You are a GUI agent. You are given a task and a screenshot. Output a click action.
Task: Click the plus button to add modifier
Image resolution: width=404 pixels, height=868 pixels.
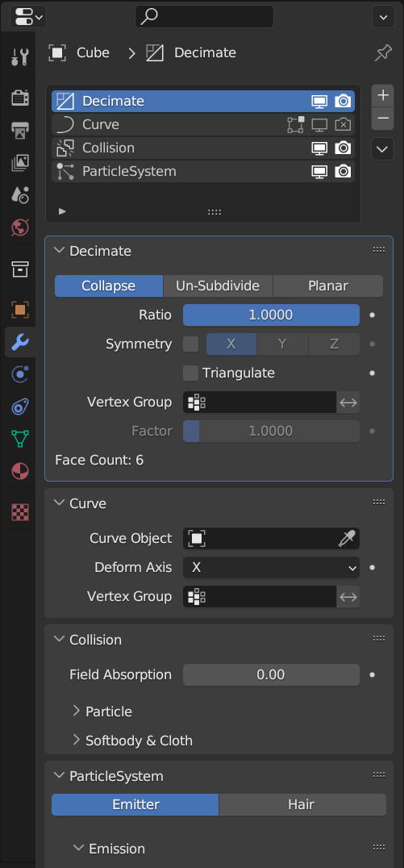click(382, 96)
